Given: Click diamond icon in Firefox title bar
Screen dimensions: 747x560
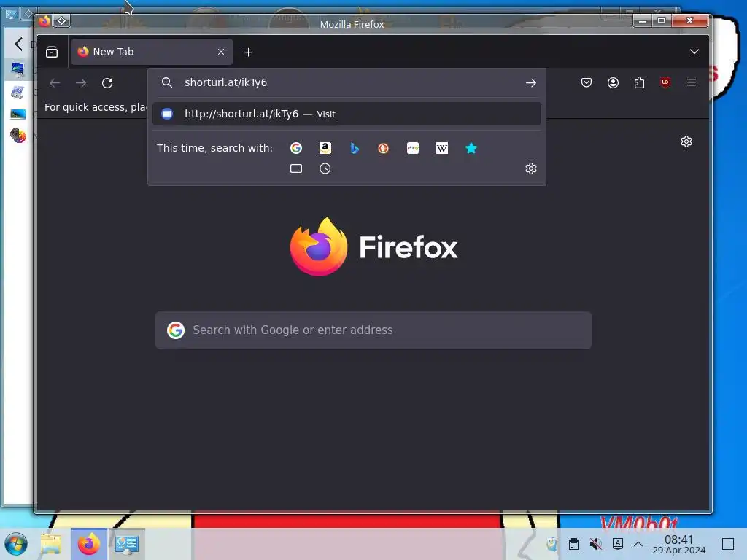Looking at the screenshot, I should (x=62, y=20).
